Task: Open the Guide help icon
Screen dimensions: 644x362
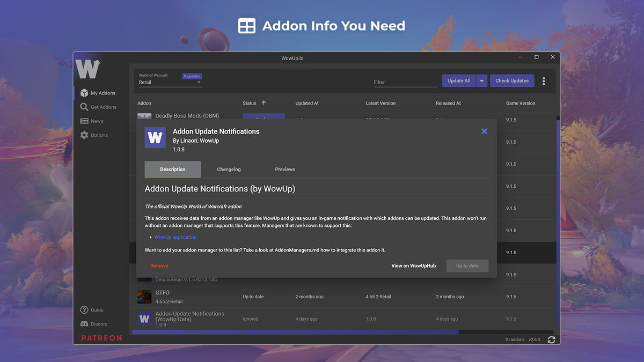Action: coord(84,310)
